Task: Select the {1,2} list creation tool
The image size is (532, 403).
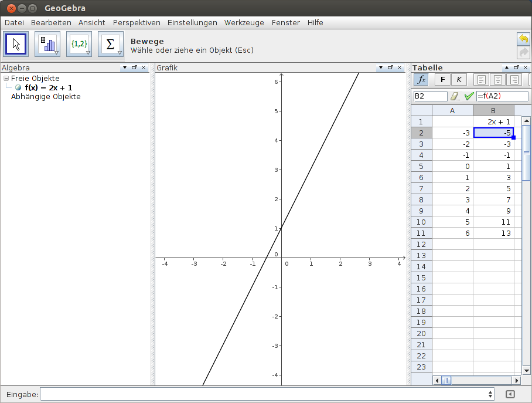Action: [78, 43]
